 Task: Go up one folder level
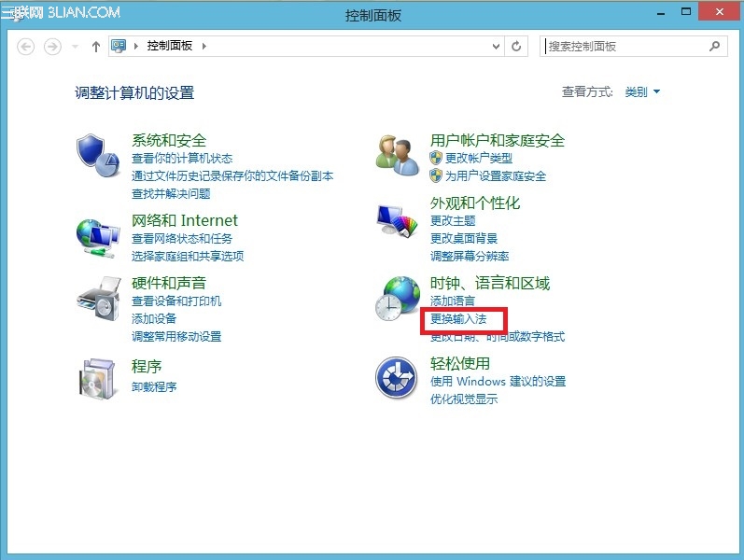[96, 47]
